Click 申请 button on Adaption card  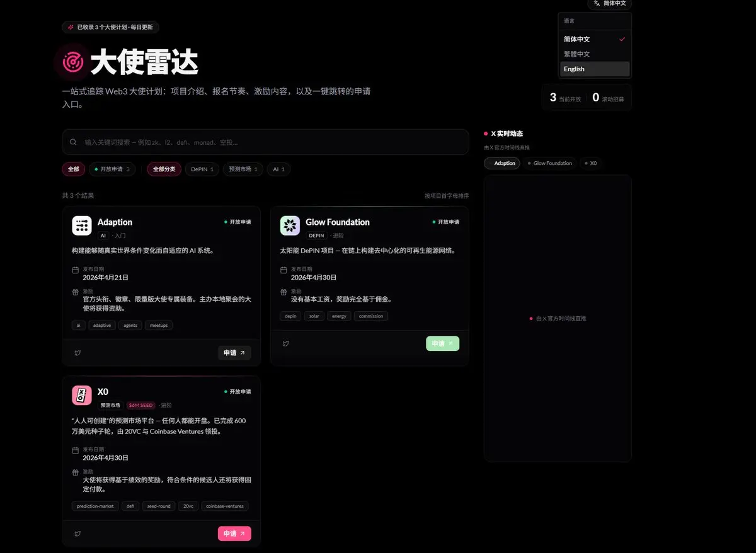[234, 353]
